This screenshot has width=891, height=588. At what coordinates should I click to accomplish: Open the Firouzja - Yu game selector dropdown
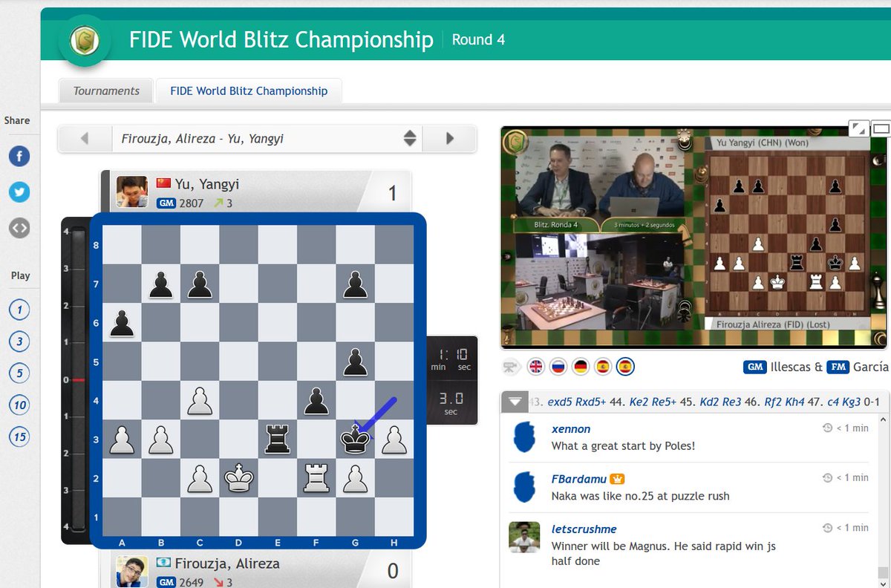click(x=267, y=138)
